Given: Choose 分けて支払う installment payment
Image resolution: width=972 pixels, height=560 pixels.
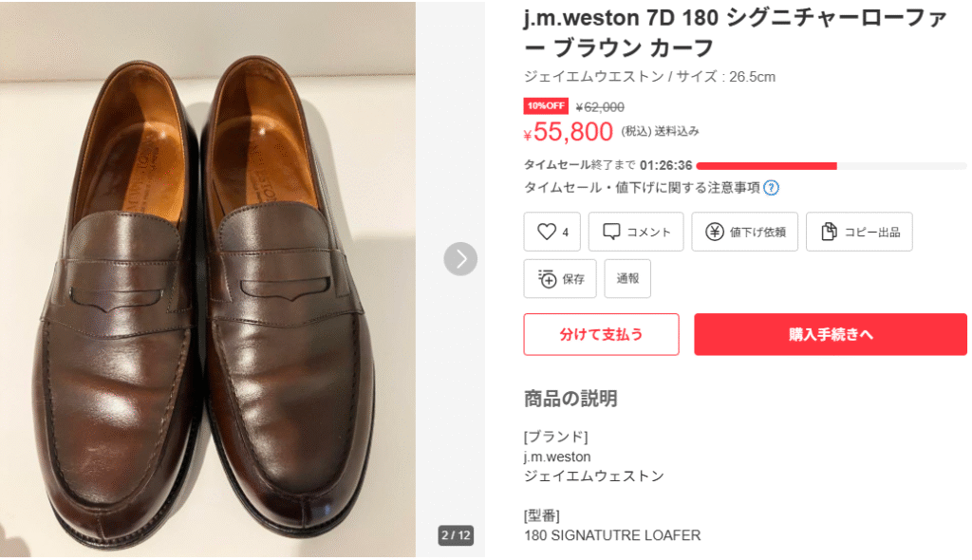Looking at the screenshot, I should coord(601,334).
